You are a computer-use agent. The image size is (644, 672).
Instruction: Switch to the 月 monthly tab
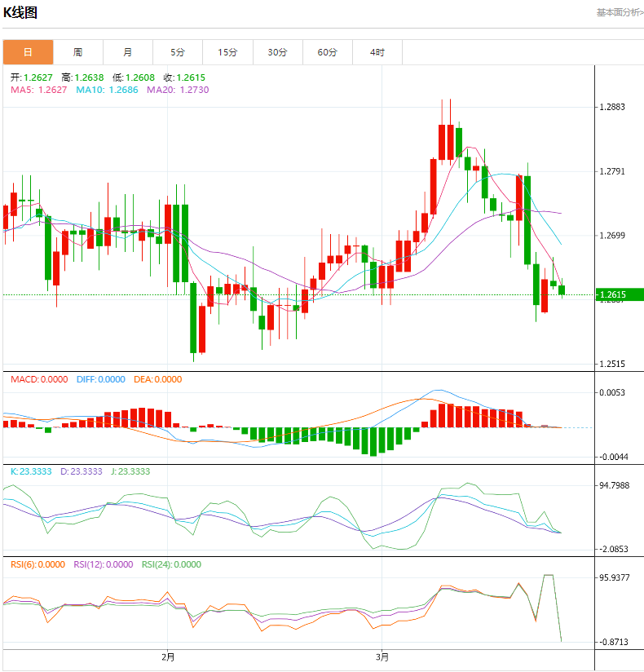pyautogui.click(x=128, y=52)
